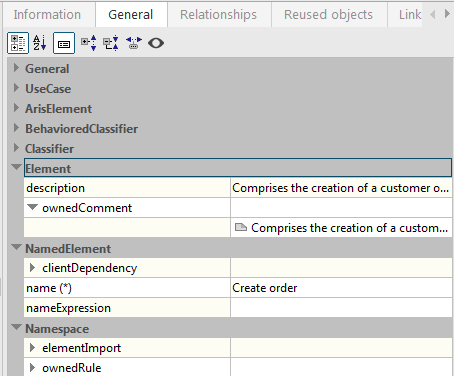Collapse the Element property group
The height and width of the screenshot is (376, 454).
16,167
